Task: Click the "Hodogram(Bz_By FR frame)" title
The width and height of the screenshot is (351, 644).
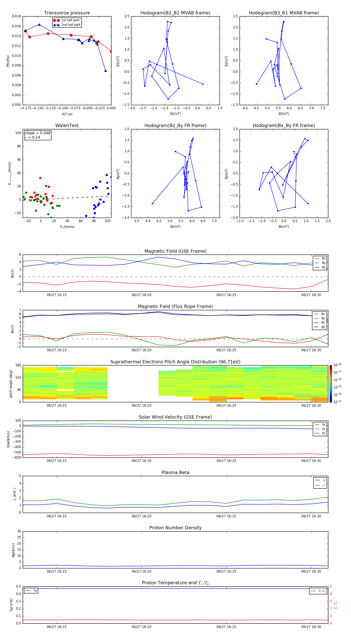Action: click(175, 125)
